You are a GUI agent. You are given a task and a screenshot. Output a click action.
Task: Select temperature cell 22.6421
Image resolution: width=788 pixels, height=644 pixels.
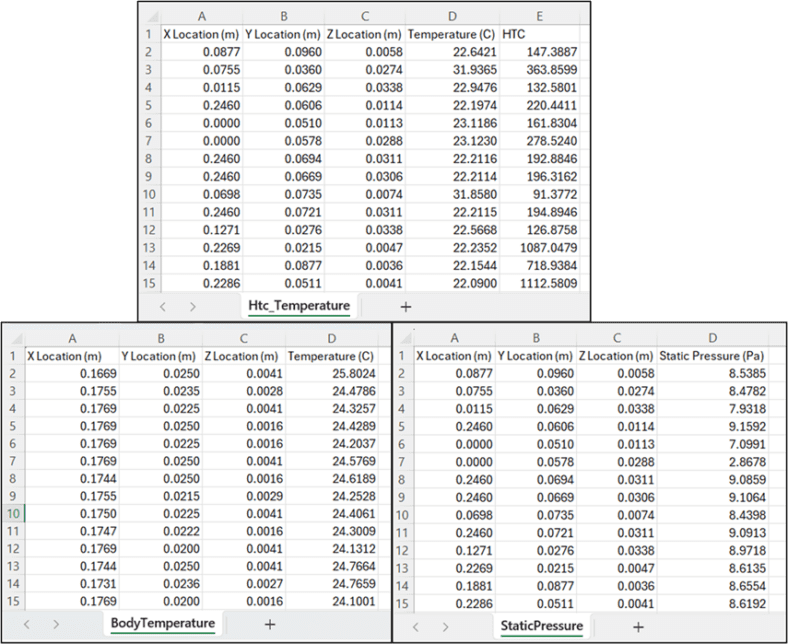452,52
